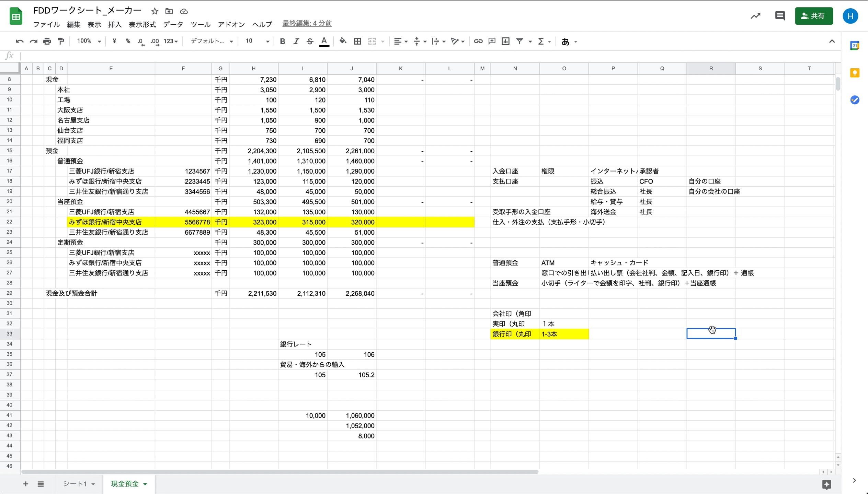The height and width of the screenshot is (494, 868).
Task: Insert a link from the toolbar
Action: point(478,41)
